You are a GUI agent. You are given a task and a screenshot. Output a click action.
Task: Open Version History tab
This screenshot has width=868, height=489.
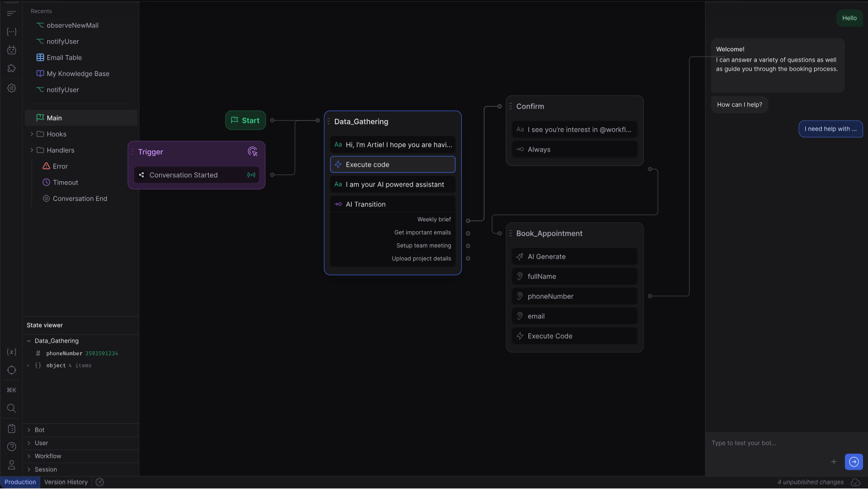[66, 482]
